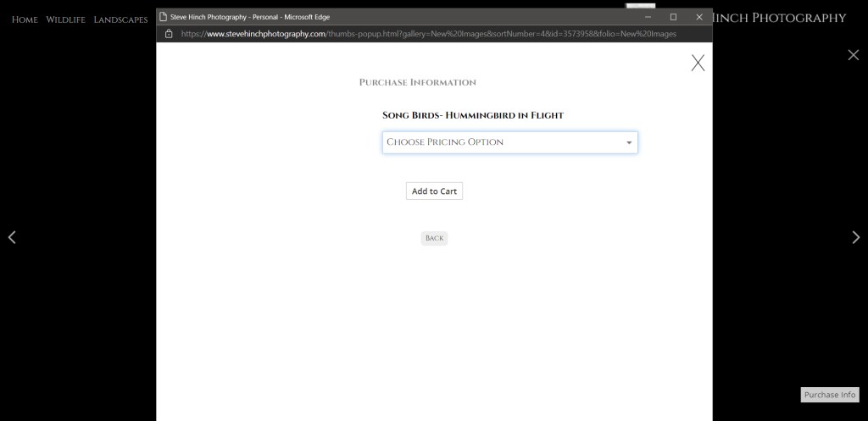Click the Back button
The width and height of the screenshot is (868, 421).
point(434,238)
